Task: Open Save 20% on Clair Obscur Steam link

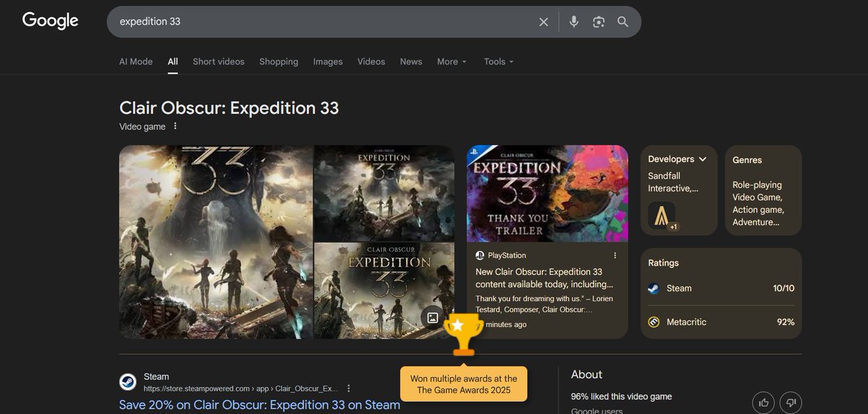Action: (260, 405)
